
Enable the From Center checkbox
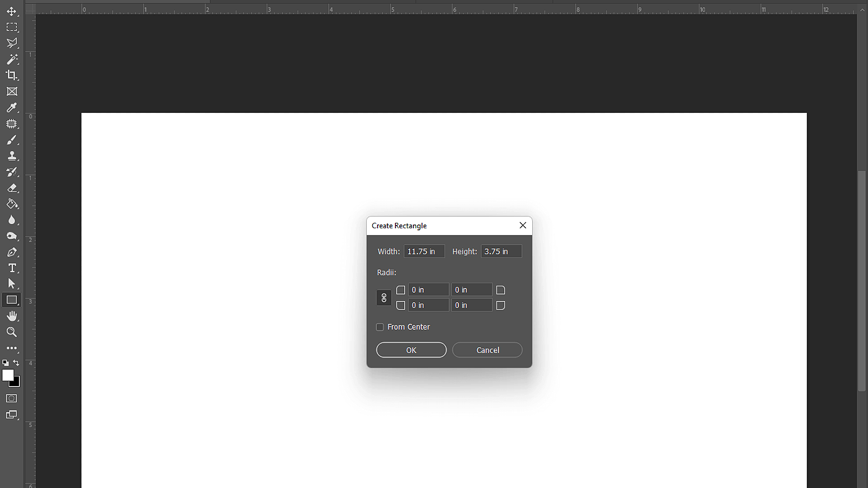click(x=380, y=327)
